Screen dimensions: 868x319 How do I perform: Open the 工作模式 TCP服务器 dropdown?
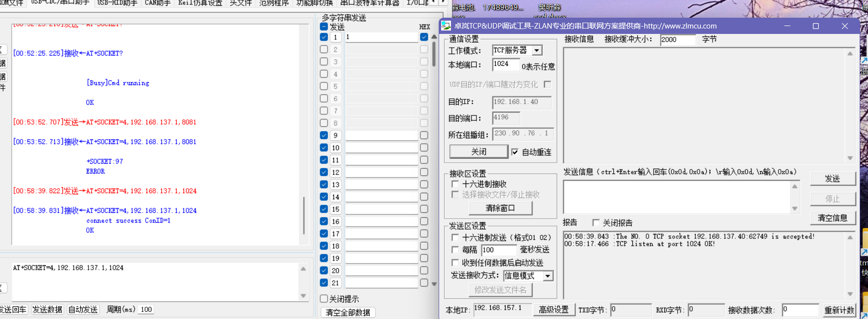click(537, 50)
